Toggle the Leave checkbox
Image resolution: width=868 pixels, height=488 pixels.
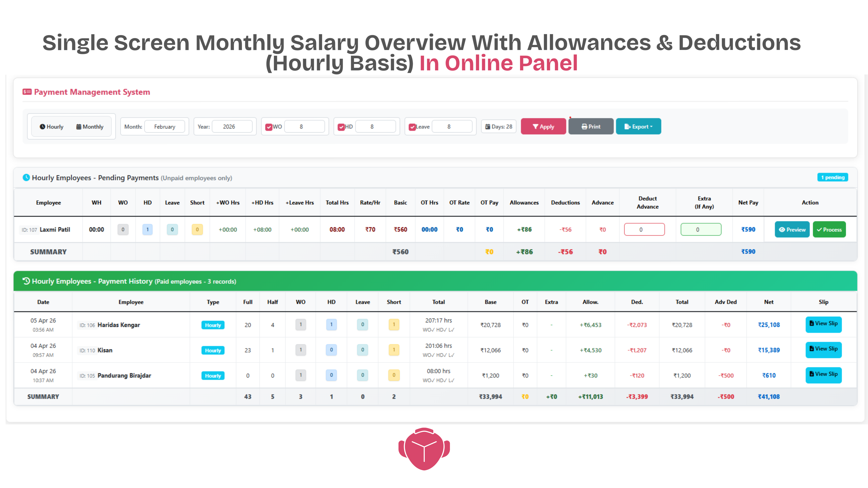(x=412, y=127)
